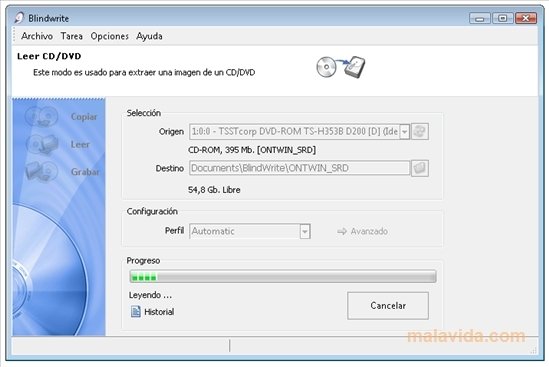Open the Ayuda menu
The width and height of the screenshot is (549, 367).
(149, 36)
